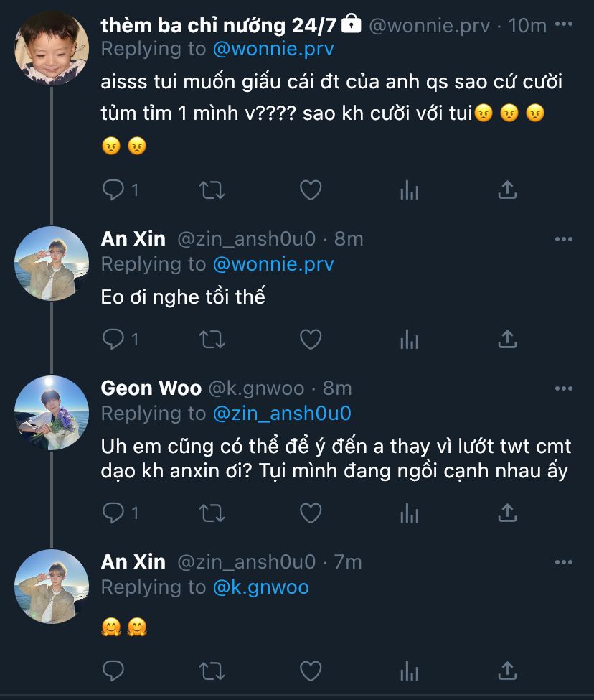Share An Xin's hugging emoji tweet
Image resolution: width=594 pixels, height=700 pixels.
tap(507, 670)
